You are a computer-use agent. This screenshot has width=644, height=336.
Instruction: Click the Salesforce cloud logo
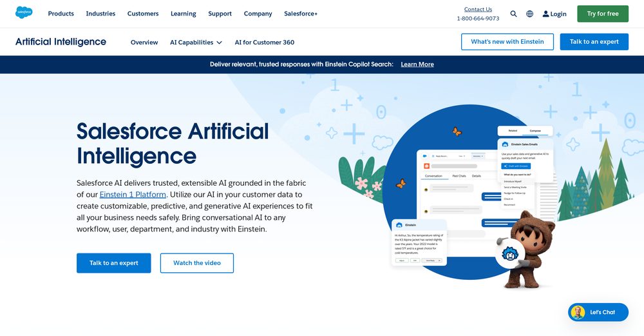tap(24, 13)
